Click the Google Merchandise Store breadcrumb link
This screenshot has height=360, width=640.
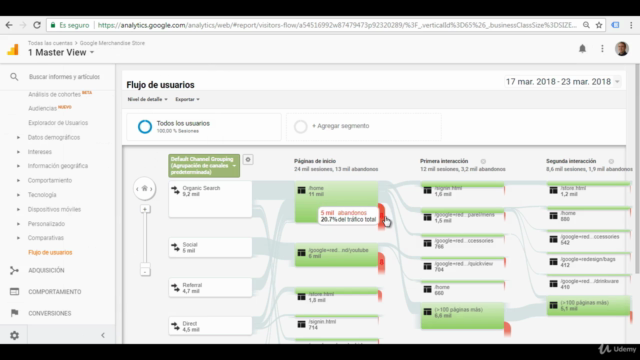coord(112,43)
